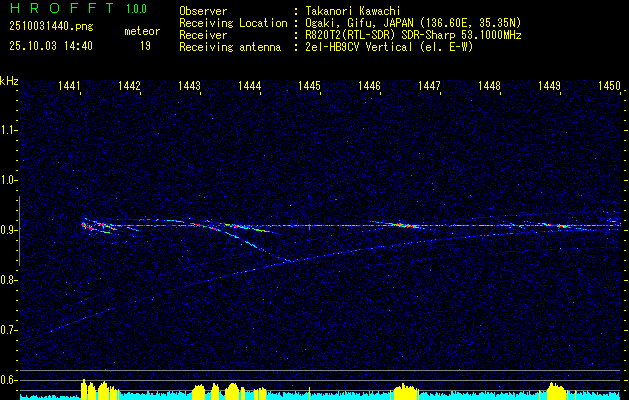Click time axis marker 1446
The width and height of the screenshot is (629, 400).
tap(369, 85)
